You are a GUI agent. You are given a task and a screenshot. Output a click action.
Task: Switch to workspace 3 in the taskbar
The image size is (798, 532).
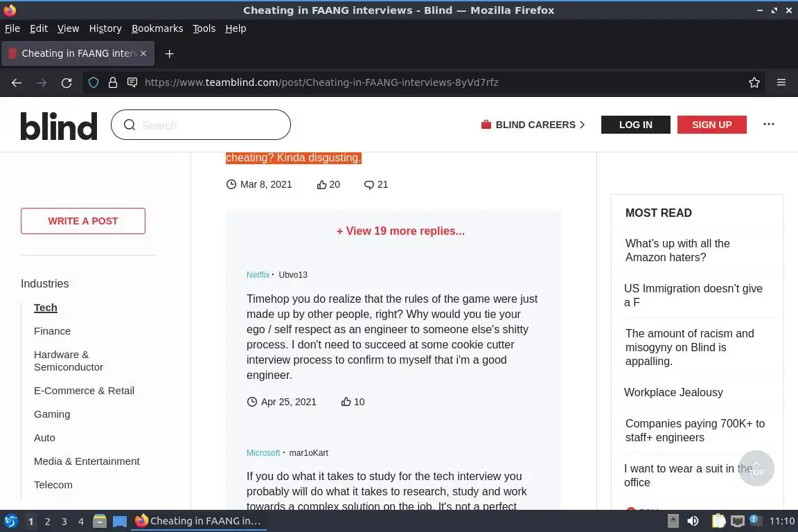64,522
